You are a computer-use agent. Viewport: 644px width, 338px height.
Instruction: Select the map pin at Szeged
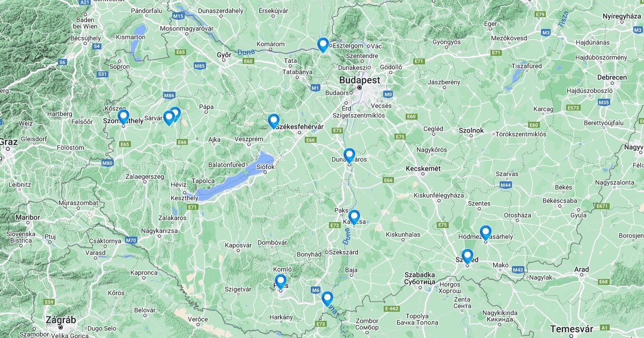[467, 256]
